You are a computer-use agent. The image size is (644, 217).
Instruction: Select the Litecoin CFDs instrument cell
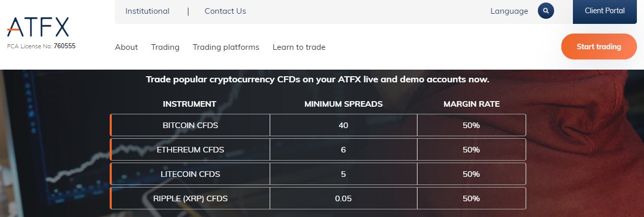pyautogui.click(x=190, y=174)
